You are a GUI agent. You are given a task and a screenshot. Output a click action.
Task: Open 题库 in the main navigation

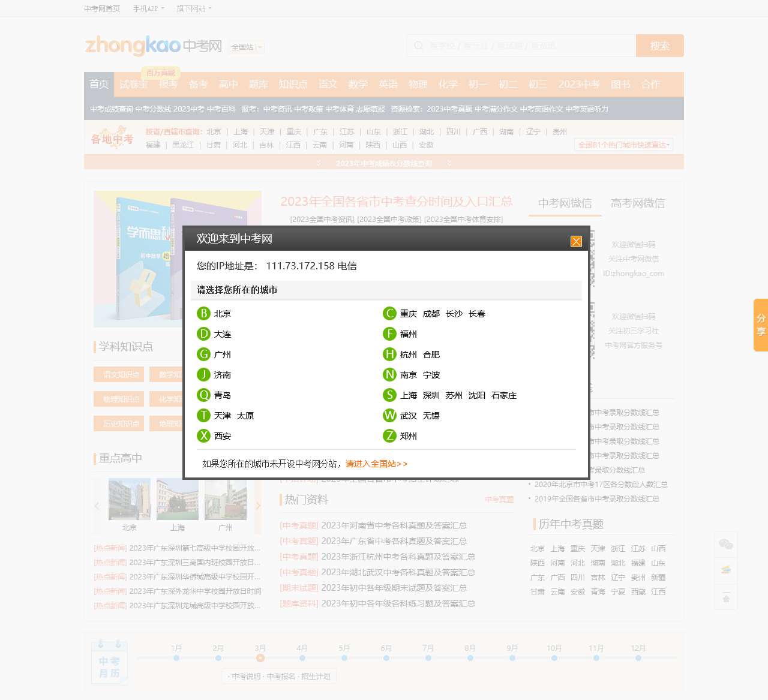click(x=258, y=84)
